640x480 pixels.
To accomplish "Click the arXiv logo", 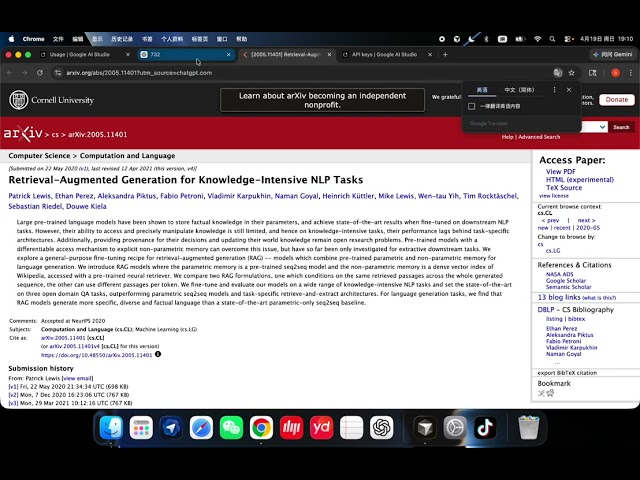I will 23,133.
